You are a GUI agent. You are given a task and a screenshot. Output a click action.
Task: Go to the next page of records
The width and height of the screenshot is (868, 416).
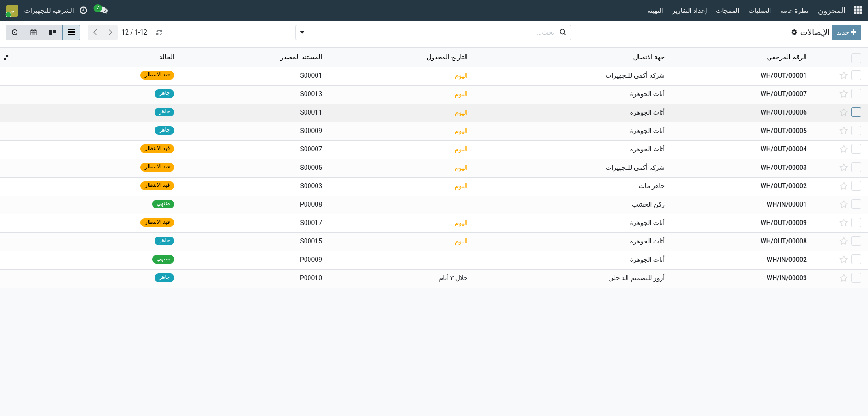click(x=110, y=32)
